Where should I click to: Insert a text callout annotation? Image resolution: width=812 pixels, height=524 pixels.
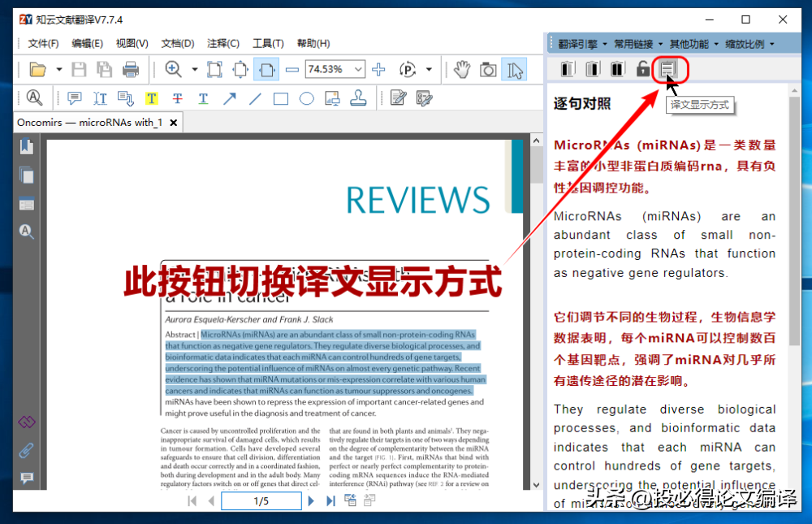(x=126, y=98)
